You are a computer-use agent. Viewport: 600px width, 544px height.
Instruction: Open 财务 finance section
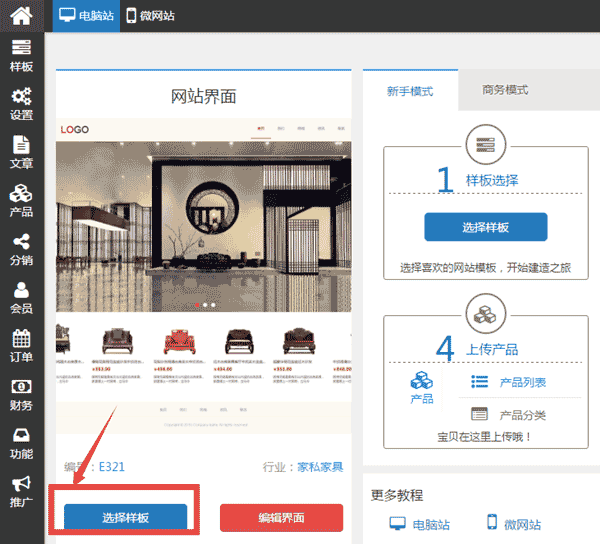[x=21, y=395]
